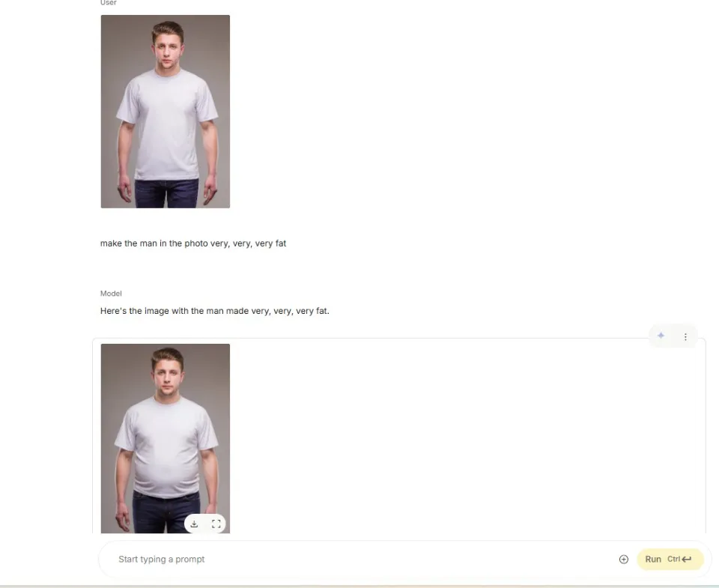This screenshot has width=719, height=588.
Task: Open the three-dot more options menu
Action: point(685,336)
